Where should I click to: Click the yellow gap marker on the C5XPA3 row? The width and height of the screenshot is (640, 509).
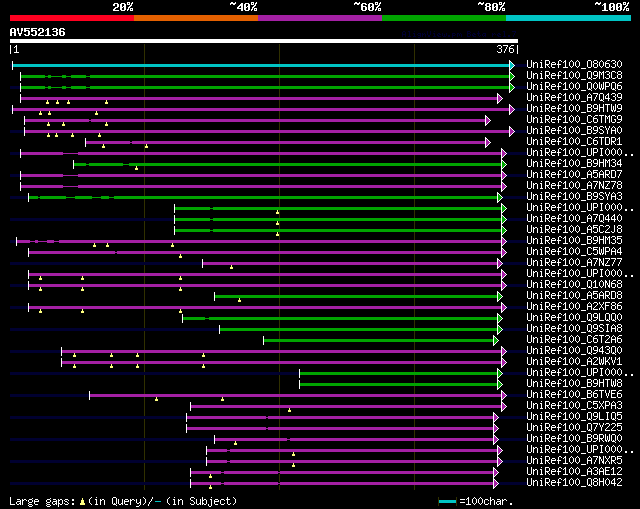[289, 410]
